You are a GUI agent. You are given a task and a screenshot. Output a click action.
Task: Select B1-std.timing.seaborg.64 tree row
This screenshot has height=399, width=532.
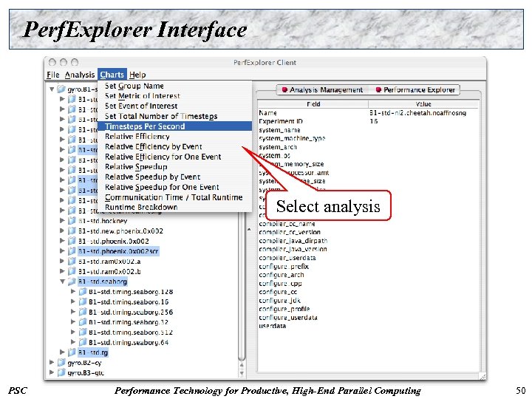click(x=129, y=342)
